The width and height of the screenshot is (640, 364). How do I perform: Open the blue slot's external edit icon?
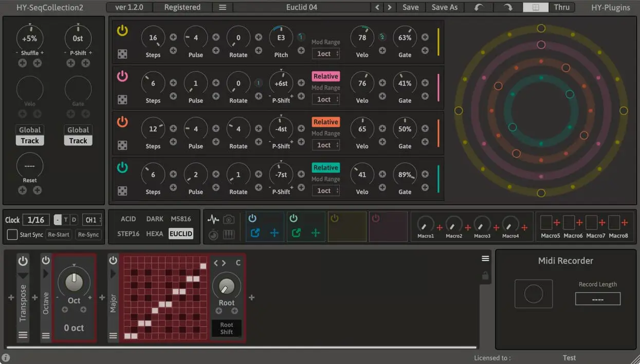pyautogui.click(x=255, y=233)
